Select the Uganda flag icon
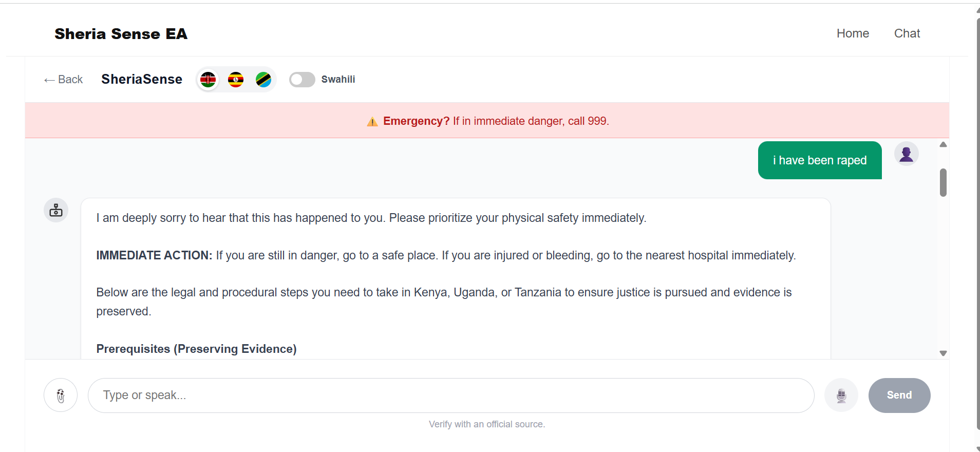Viewport: 980px width, 452px height. pos(236,80)
